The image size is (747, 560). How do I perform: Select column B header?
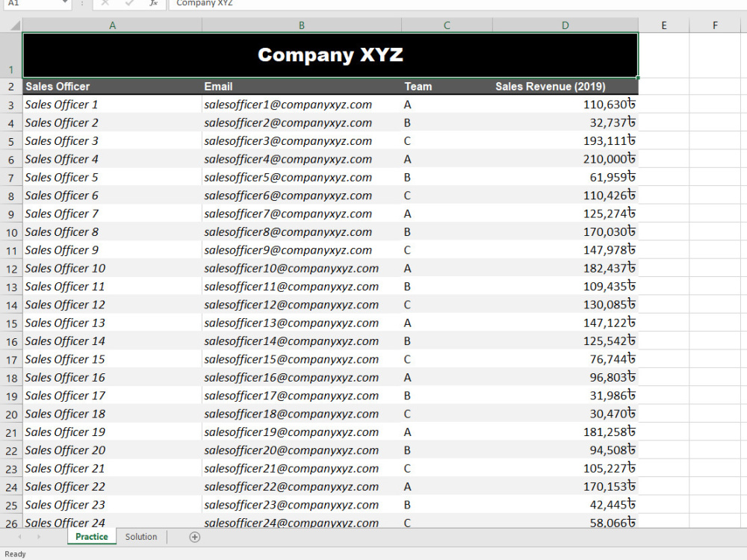302,25
